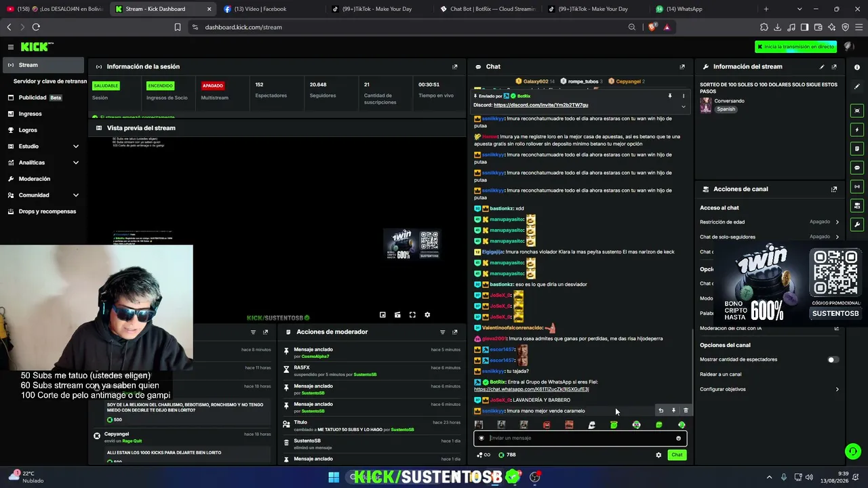Image resolution: width=868 pixels, height=488 pixels.
Task: Open the Ingresos section
Action: (x=43, y=114)
